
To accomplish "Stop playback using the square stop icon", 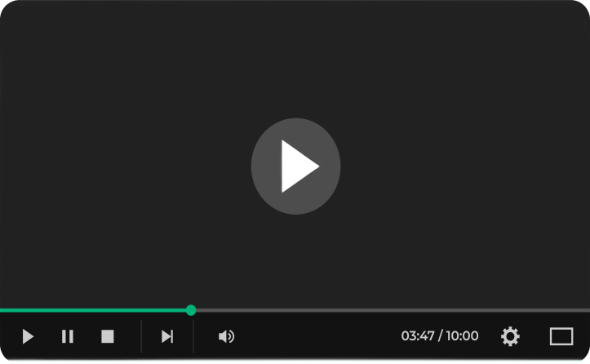I will point(108,336).
